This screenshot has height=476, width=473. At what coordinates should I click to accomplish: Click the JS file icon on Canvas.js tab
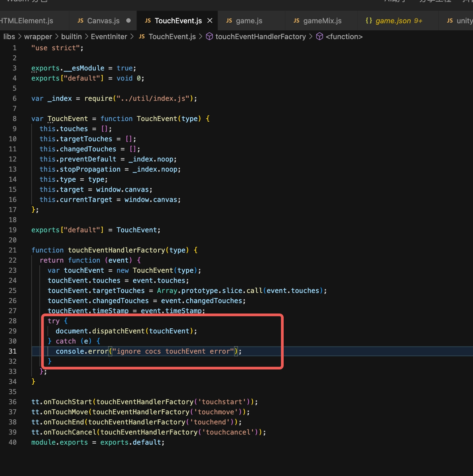coord(80,21)
